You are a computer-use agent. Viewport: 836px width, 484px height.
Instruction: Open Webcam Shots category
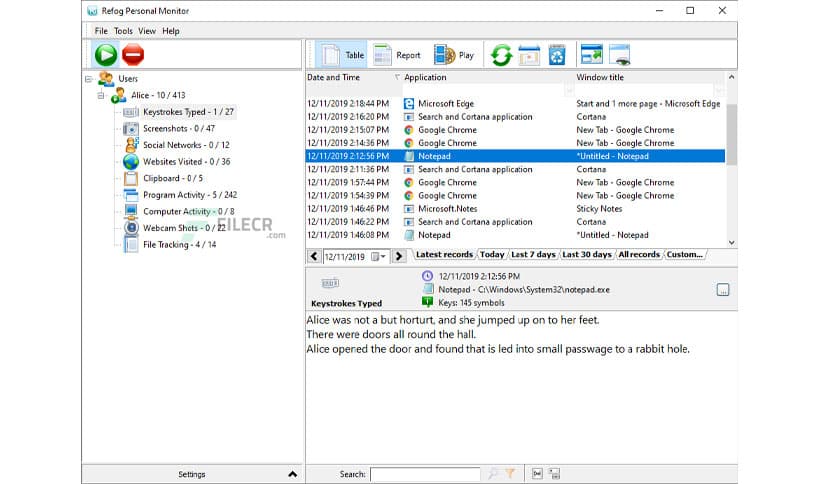point(184,228)
